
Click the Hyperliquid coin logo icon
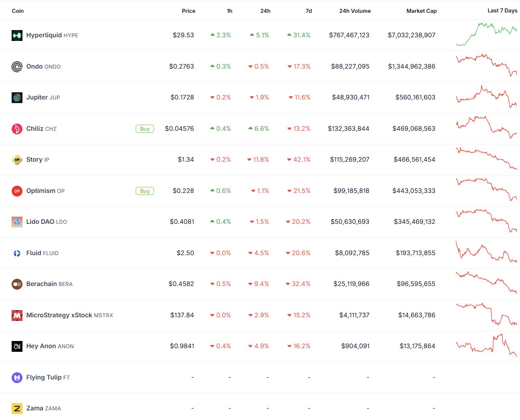(x=17, y=35)
